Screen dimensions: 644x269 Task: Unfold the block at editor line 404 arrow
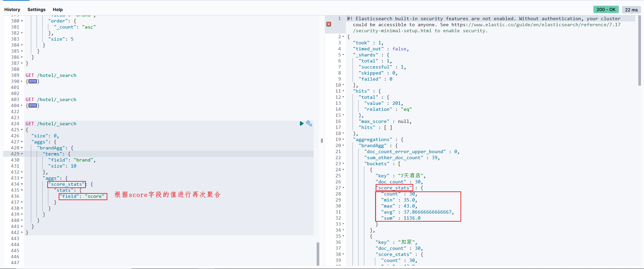22,105
